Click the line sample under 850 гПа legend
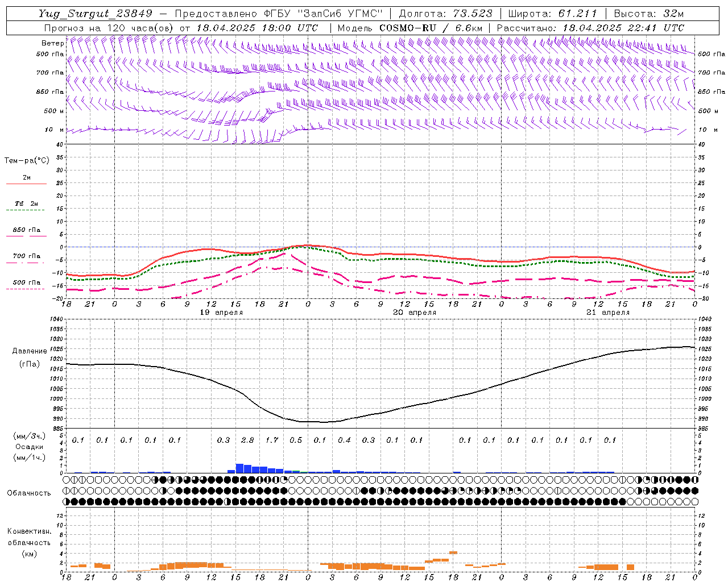The image size is (728, 582). (x=25, y=237)
